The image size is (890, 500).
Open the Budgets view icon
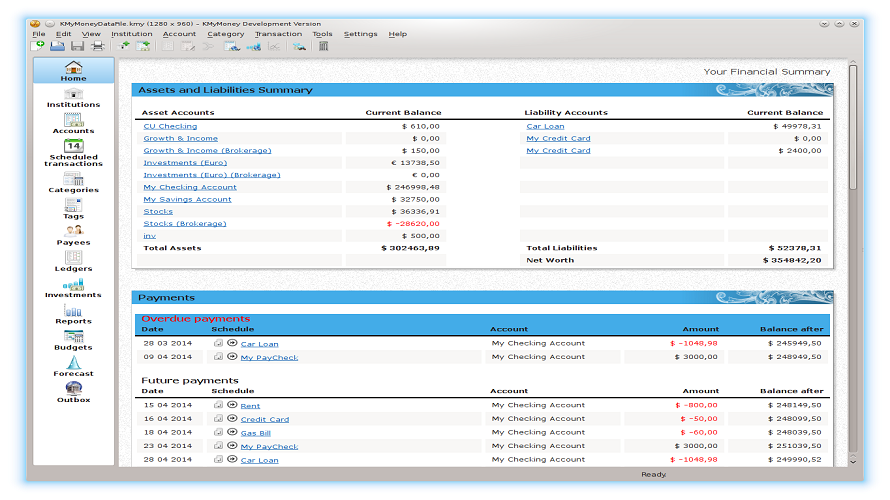[x=73, y=339]
